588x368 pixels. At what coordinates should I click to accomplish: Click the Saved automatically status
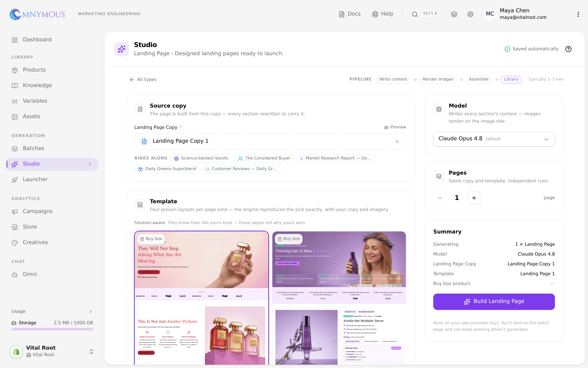532,49
